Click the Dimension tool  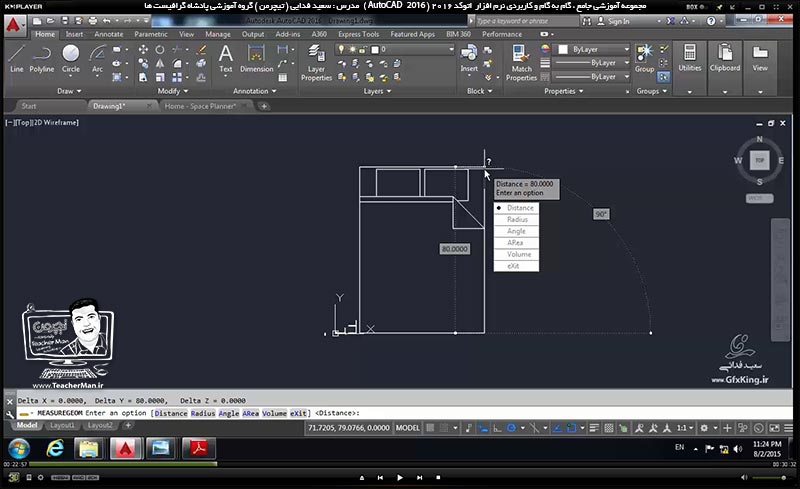pos(256,59)
